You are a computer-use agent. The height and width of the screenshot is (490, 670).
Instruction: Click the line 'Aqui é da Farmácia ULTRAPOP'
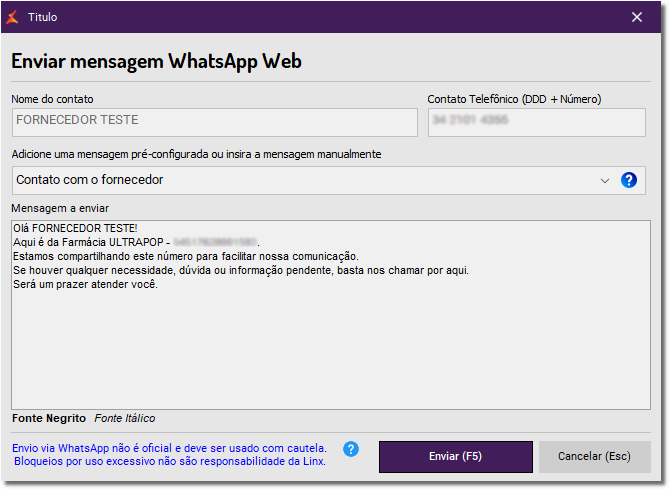click(x=136, y=242)
